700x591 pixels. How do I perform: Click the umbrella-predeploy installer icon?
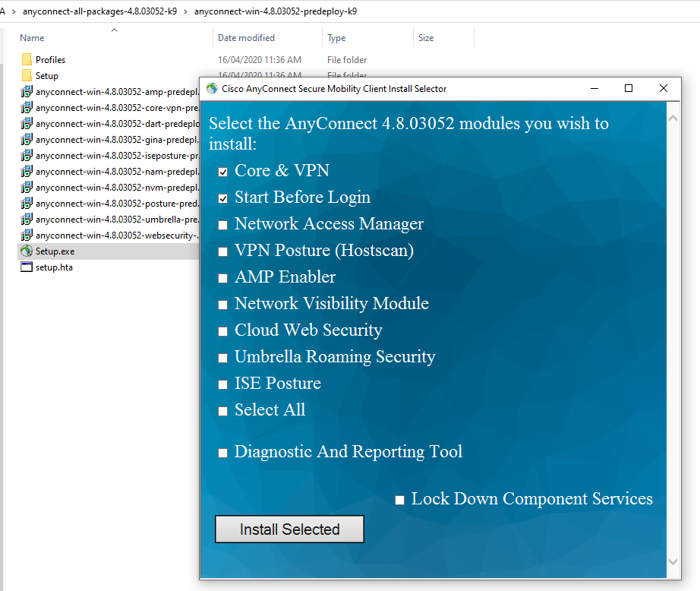click(27, 220)
